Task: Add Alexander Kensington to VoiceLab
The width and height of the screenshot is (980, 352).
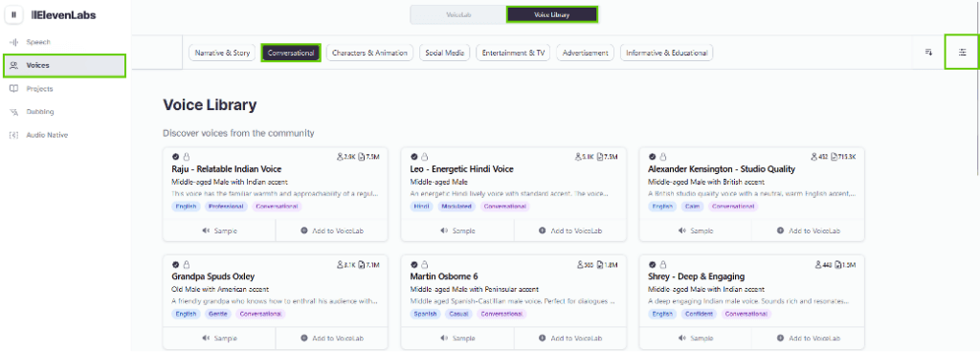Action: click(x=808, y=231)
